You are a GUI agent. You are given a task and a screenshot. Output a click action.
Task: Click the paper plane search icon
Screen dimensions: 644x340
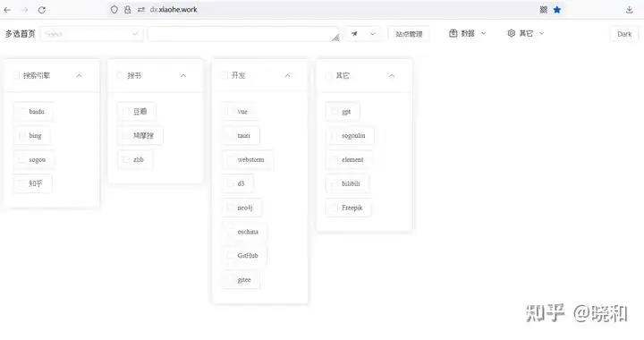[x=354, y=34]
